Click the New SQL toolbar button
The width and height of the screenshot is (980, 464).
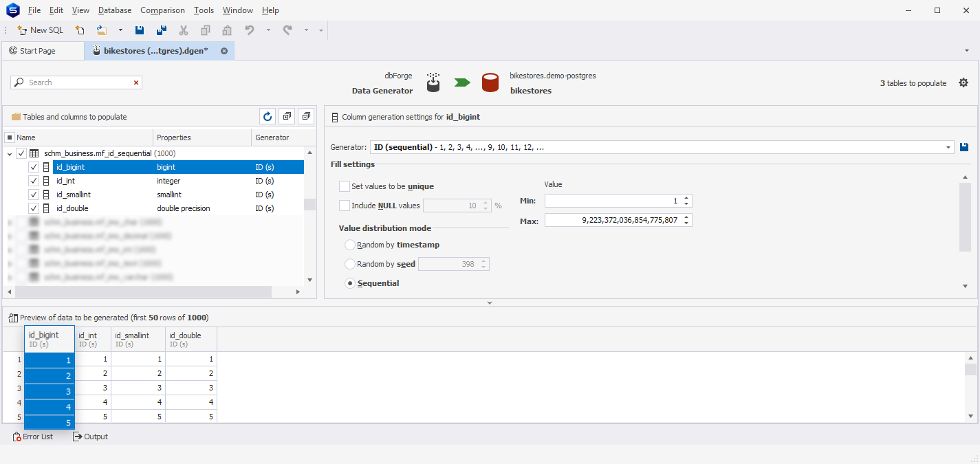[40, 30]
